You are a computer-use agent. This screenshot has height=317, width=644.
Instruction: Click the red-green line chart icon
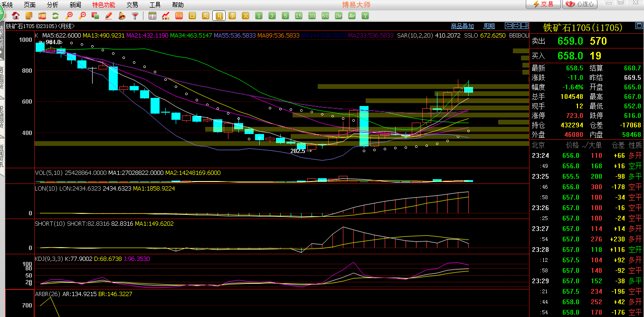pos(166,16)
